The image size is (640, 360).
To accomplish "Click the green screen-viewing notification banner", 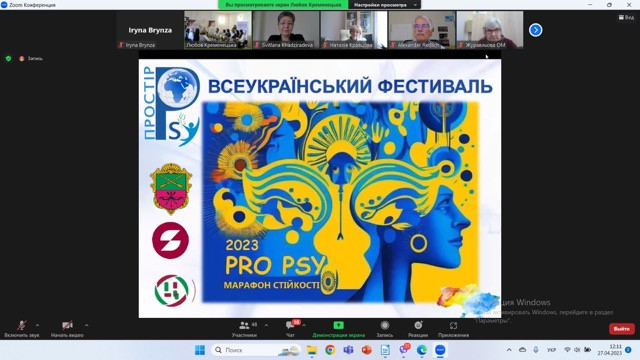I will point(283,5).
